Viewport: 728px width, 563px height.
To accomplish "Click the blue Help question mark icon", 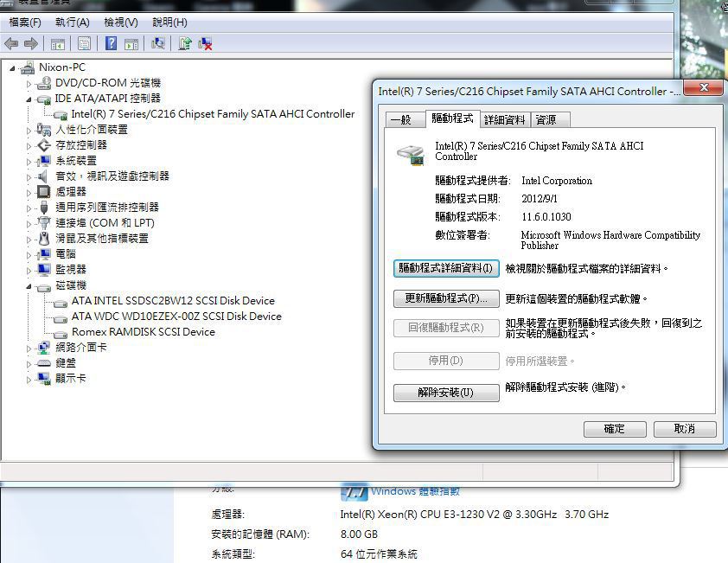I will pyautogui.click(x=111, y=43).
